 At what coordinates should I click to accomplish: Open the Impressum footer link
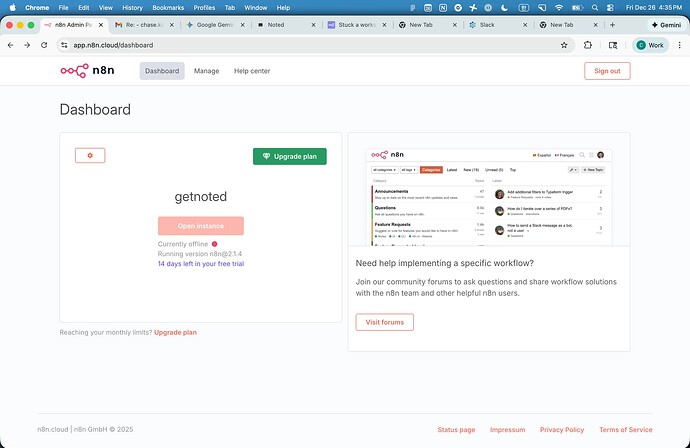(x=507, y=430)
